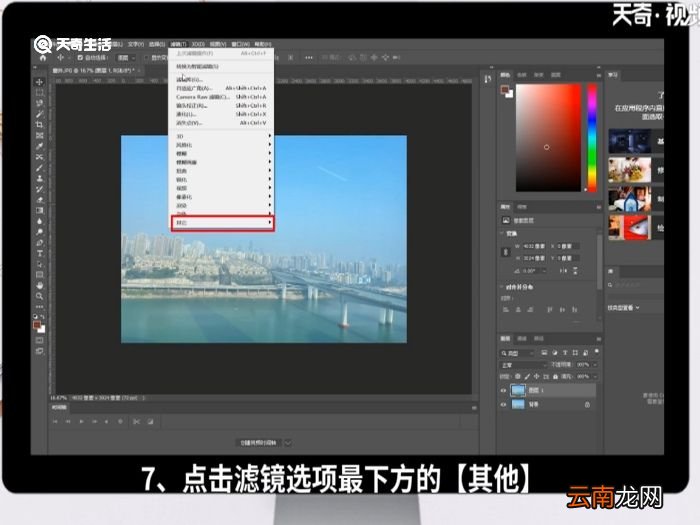Open the 窗口(W) menu
This screenshot has height=525, width=700.
point(241,44)
